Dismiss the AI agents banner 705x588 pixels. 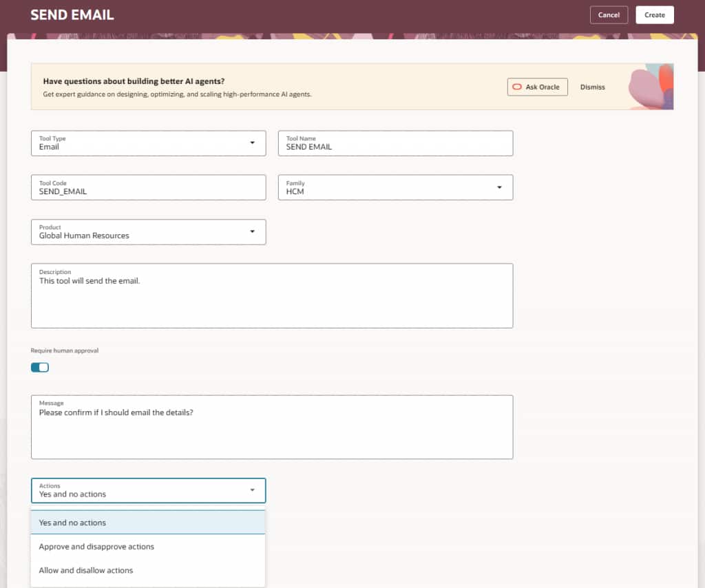(592, 87)
